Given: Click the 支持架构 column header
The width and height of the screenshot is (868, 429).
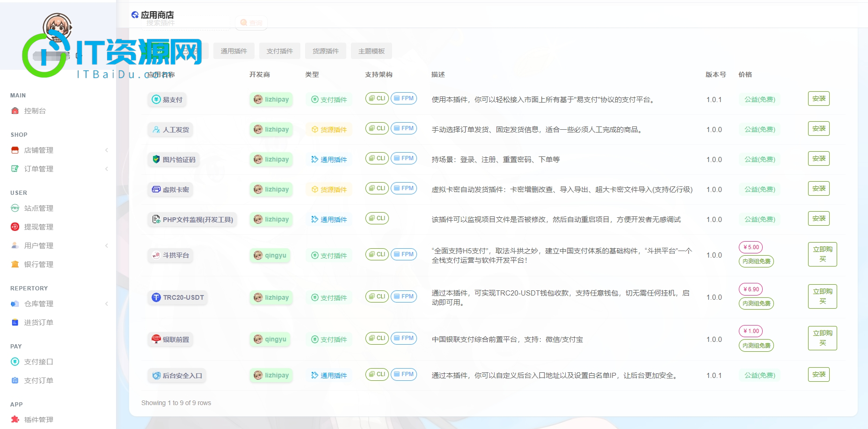Looking at the screenshot, I should coord(379,74).
